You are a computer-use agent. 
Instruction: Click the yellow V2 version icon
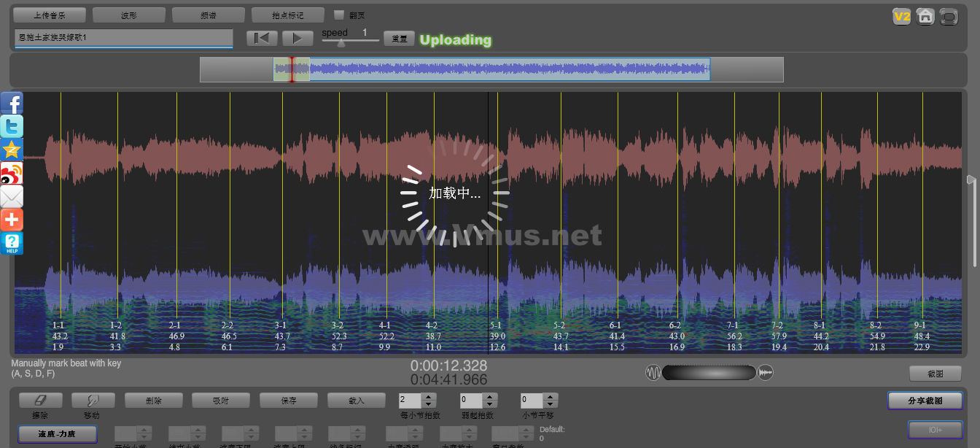coord(902,16)
